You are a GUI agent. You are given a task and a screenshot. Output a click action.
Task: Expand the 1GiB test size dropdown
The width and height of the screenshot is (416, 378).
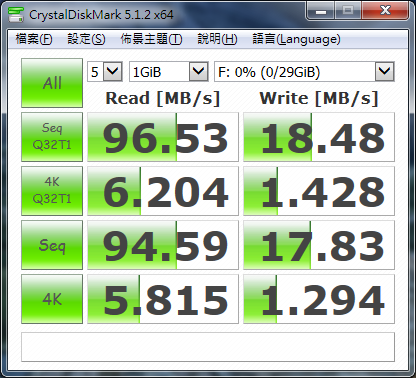(199, 71)
